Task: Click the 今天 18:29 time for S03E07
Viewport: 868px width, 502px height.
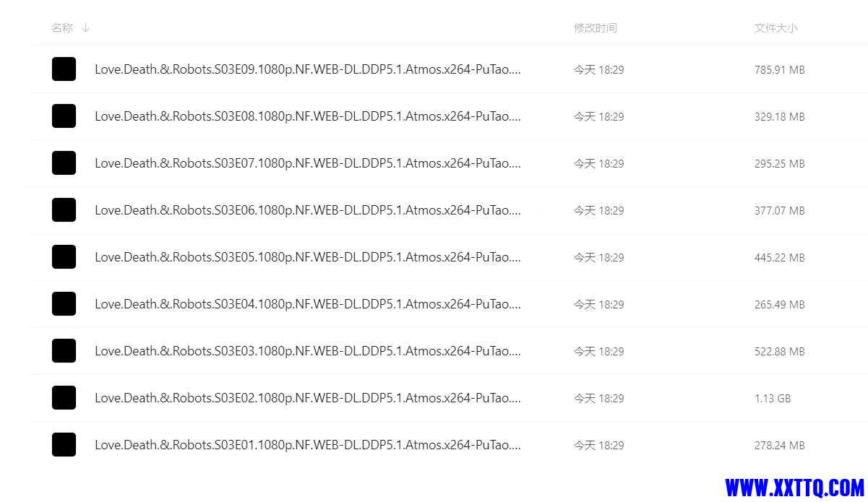Action: (x=598, y=164)
